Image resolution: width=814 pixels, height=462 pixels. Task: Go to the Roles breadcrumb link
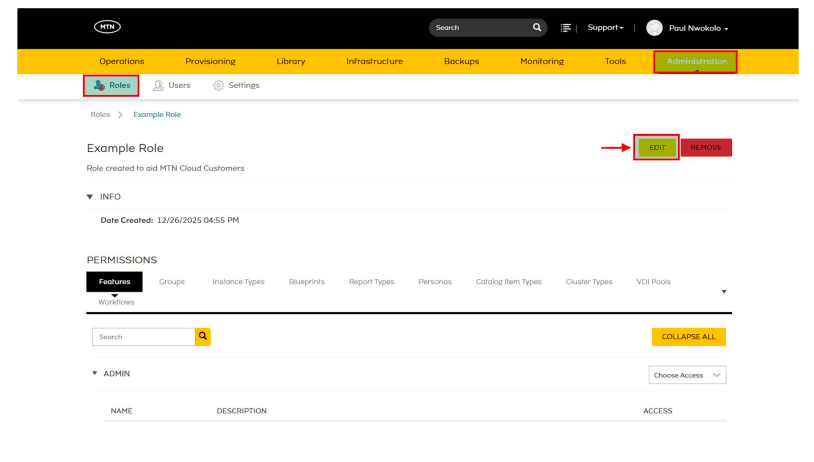100,114
